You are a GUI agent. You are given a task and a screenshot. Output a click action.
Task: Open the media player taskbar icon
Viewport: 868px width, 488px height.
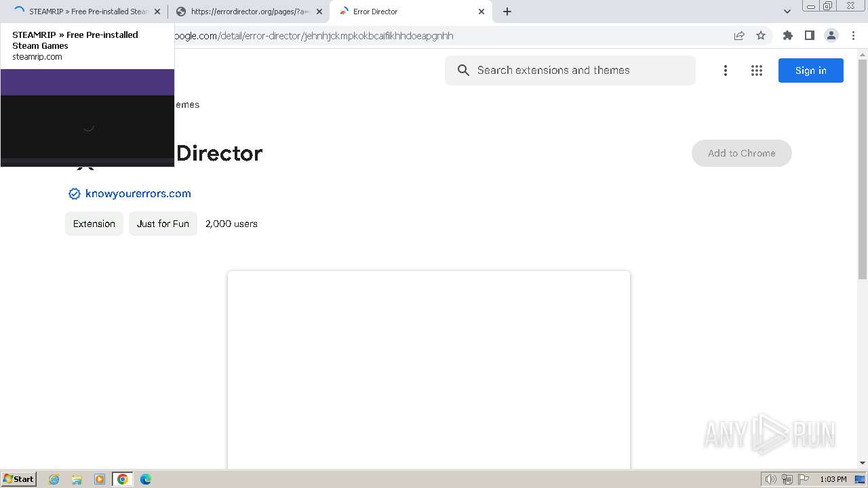[100, 479]
